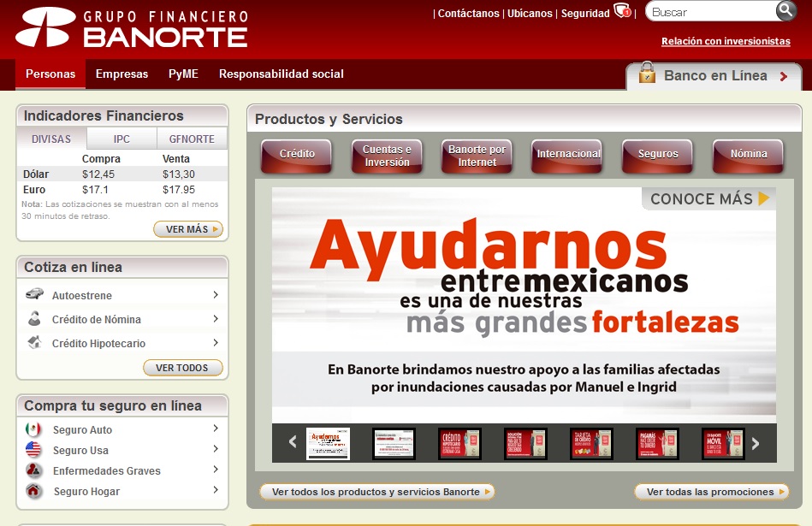Open Responsabilidad social menu
Screen dimensions: 812x526
click(282, 74)
